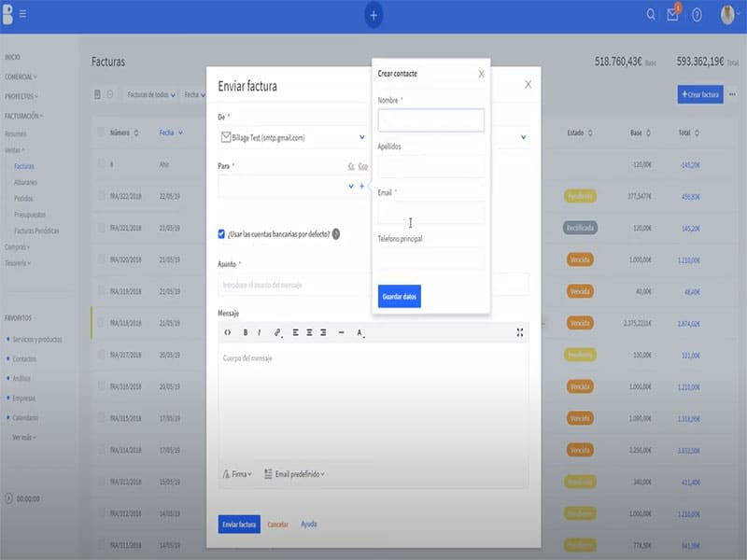This screenshot has width=747, height=560.
Task: Toggle Usar las cuentas bancarias por defecto
Action: tap(221, 234)
